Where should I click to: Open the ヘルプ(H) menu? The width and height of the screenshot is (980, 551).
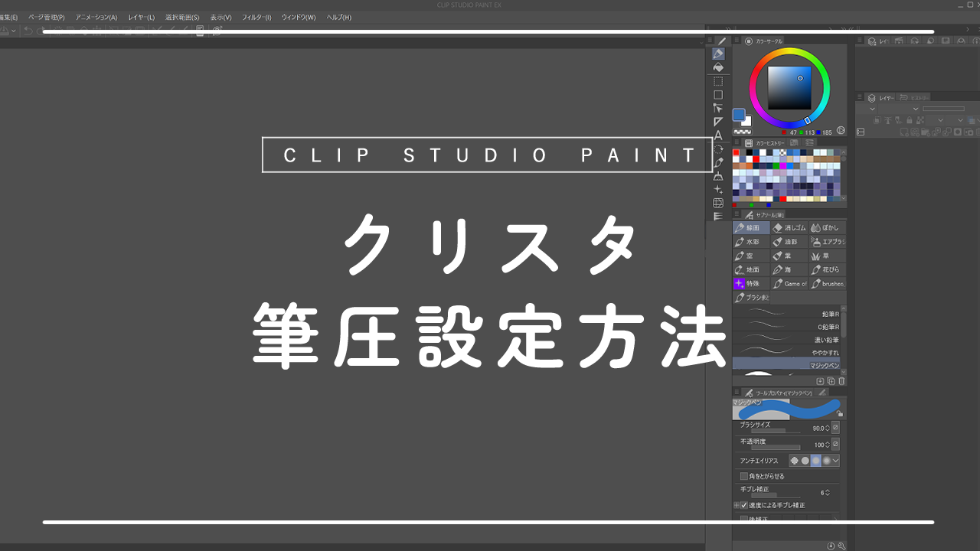pyautogui.click(x=339, y=17)
